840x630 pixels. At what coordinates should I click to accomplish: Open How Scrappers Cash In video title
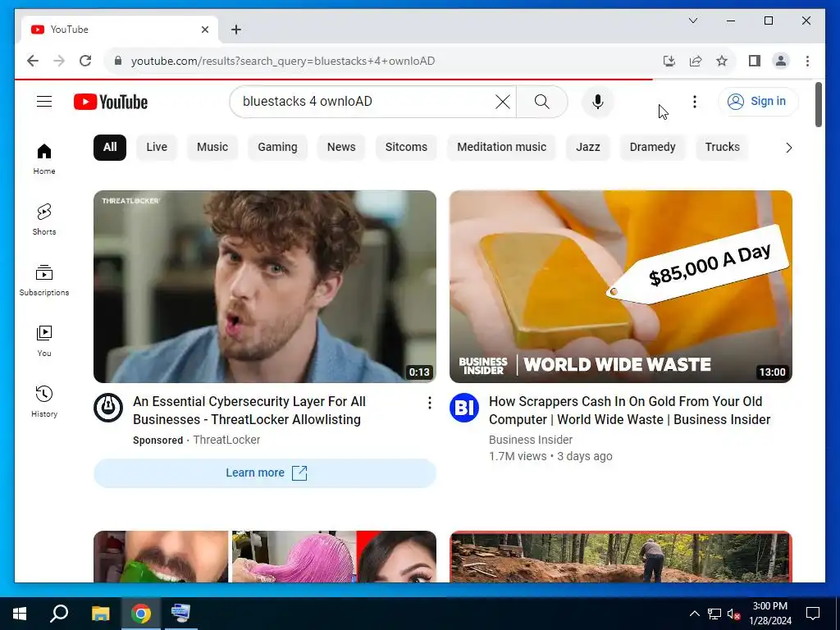(629, 410)
